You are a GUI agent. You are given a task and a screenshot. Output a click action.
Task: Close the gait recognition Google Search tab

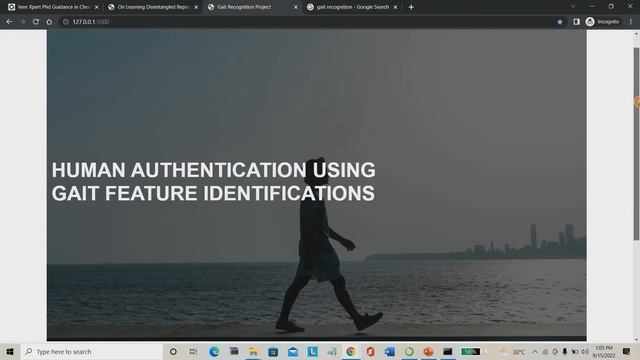tap(396, 7)
